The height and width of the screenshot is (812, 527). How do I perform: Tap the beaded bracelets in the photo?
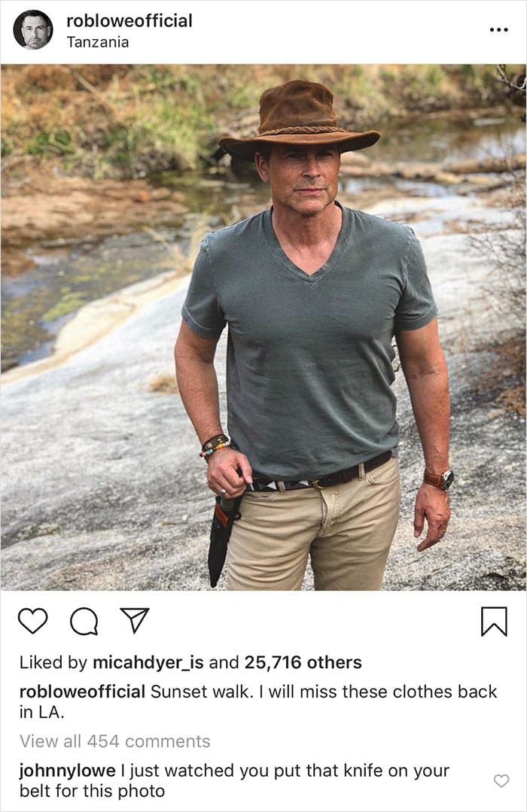pyautogui.click(x=215, y=446)
